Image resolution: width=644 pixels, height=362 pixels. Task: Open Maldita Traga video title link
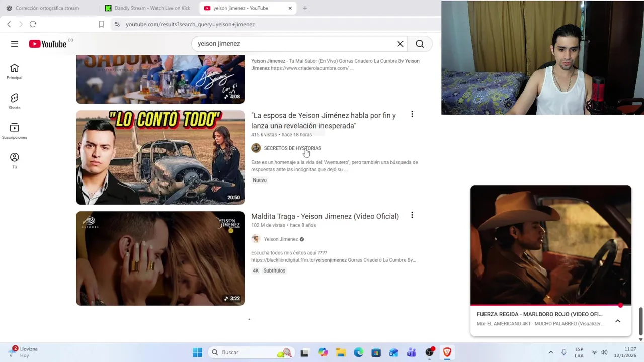[x=325, y=216]
